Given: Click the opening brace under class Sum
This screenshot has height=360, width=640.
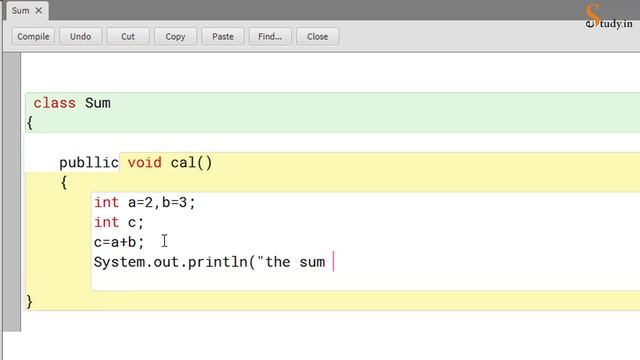Looking at the screenshot, I should [x=29, y=123].
